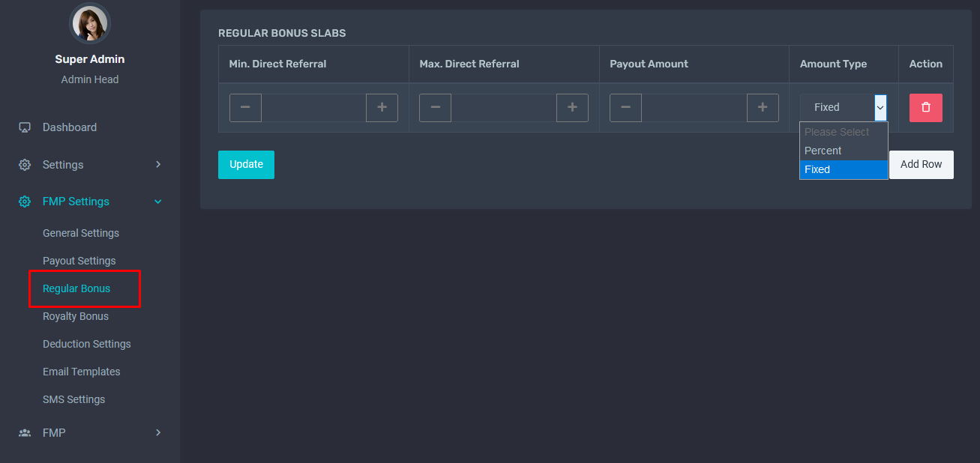The height and width of the screenshot is (463, 980).
Task: Decrease Min. Direct Referral with minus button
Action: 245,108
